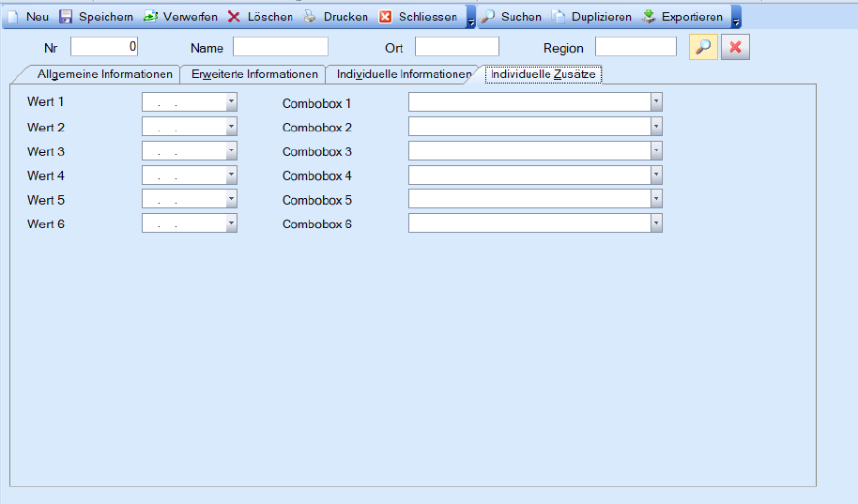Click the Suchen toolbar label

tap(521, 17)
